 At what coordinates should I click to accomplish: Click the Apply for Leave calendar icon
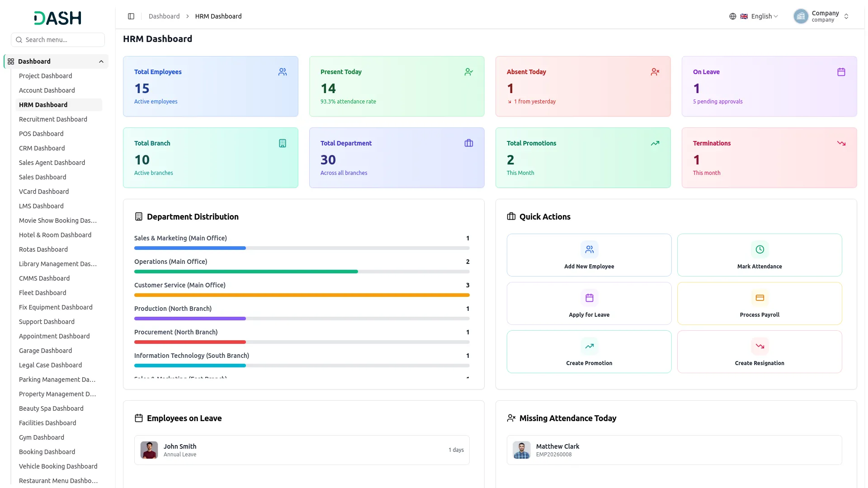(589, 298)
